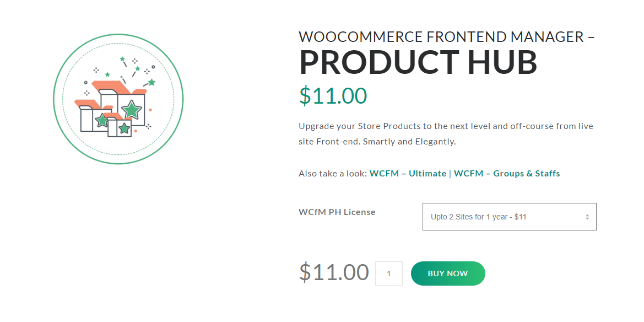Click the largest starred box in the logo
The image size is (644, 322).
coord(131,109)
